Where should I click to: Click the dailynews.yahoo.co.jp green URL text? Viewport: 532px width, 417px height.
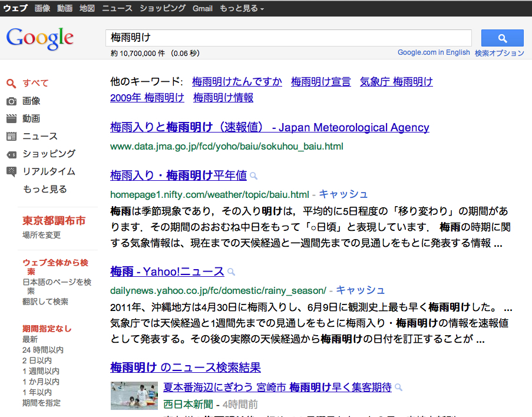click(218, 290)
